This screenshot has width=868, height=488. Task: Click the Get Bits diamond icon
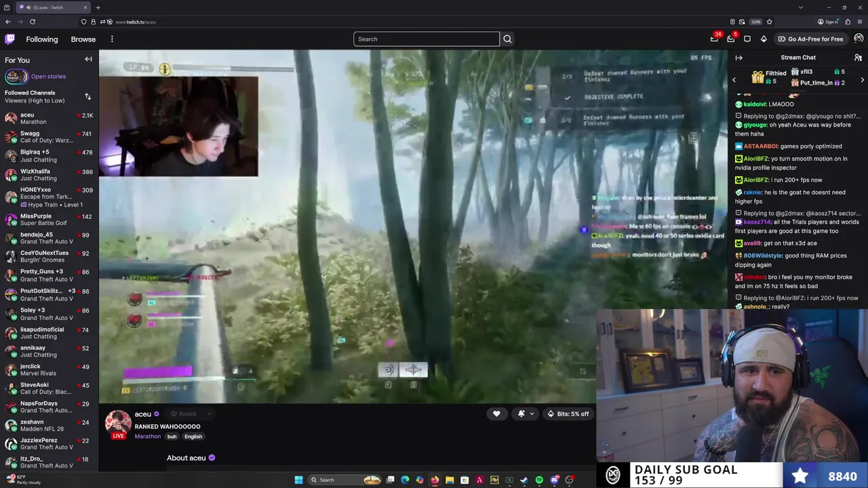pyautogui.click(x=764, y=39)
